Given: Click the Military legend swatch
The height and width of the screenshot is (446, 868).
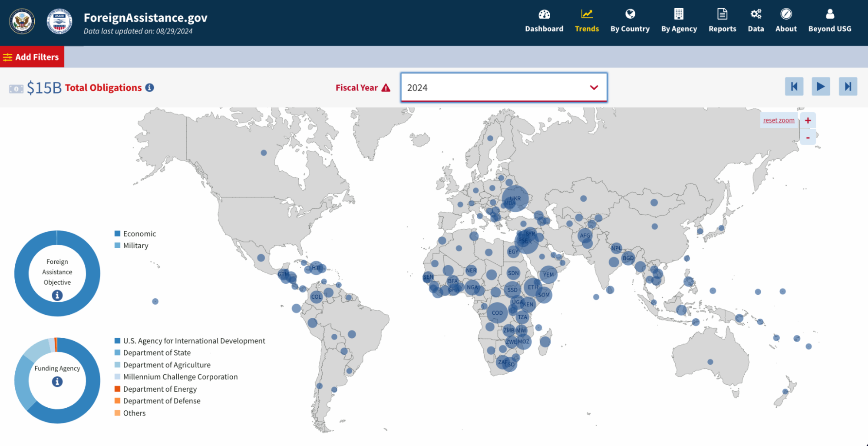Looking at the screenshot, I should click(x=117, y=245).
